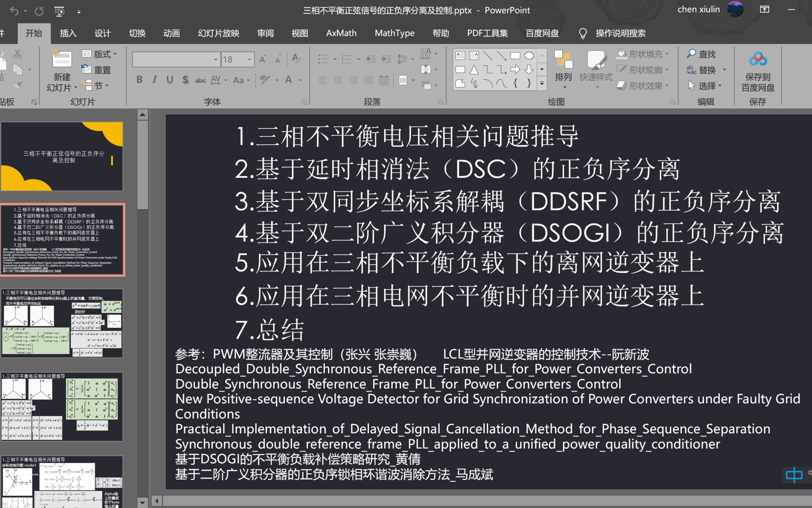Open the character spacing dropdown arrow
The width and height of the screenshot is (812, 508).
point(225,80)
